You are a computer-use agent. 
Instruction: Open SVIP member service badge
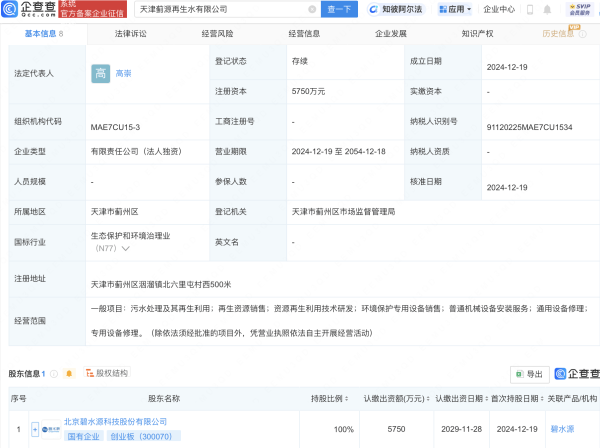tap(580, 10)
